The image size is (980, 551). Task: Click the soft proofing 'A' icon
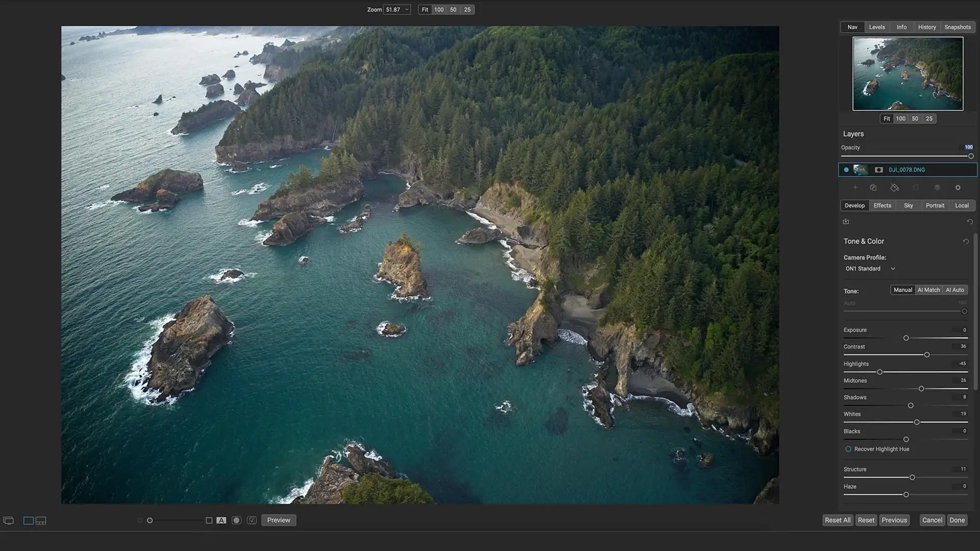221,520
